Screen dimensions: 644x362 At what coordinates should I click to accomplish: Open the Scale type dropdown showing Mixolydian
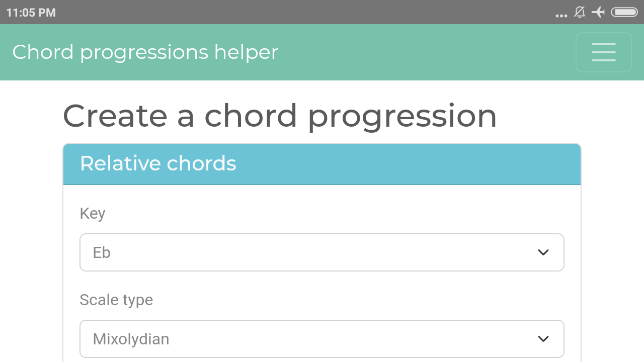(x=322, y=339)
